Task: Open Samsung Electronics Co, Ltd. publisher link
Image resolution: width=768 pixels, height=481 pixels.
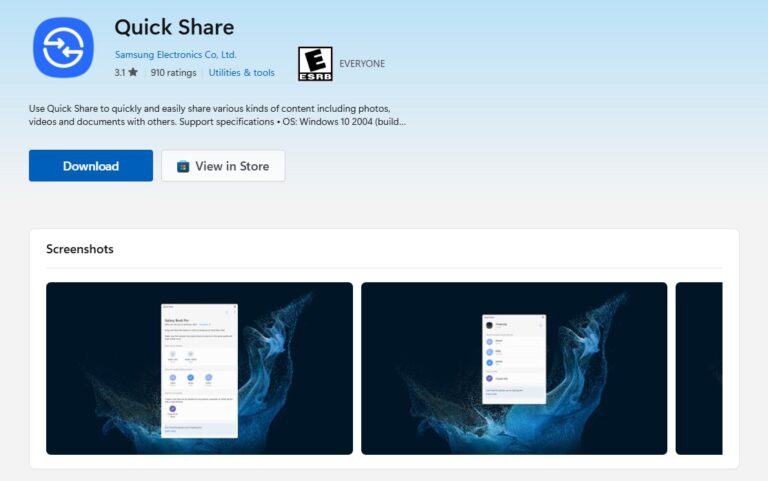Action: 175,55
